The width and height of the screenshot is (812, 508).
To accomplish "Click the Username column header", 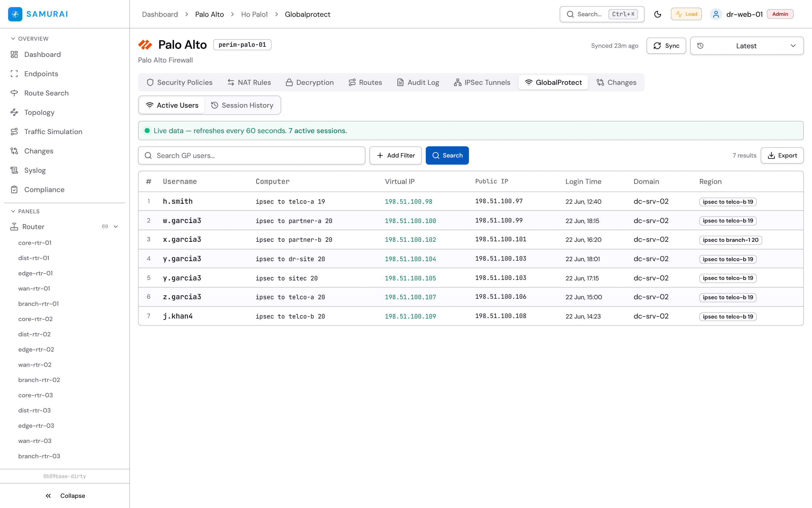I will (180, 181).
